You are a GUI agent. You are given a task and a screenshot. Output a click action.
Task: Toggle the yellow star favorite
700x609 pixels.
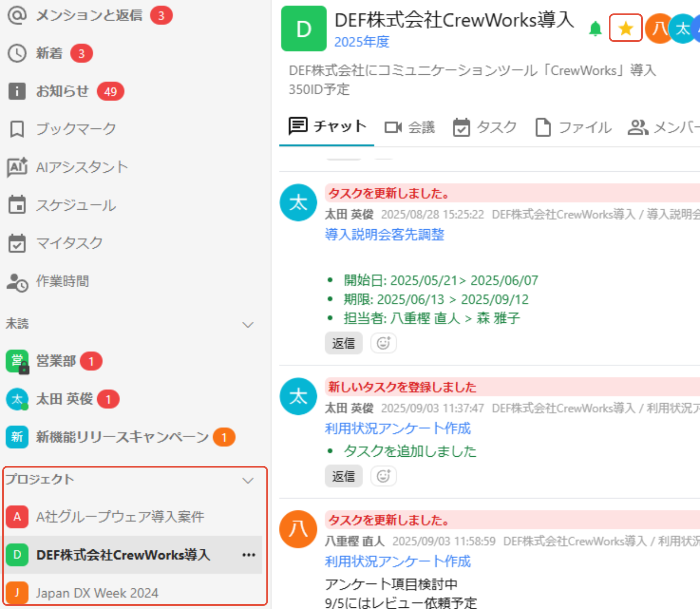[x=626, y=28]
